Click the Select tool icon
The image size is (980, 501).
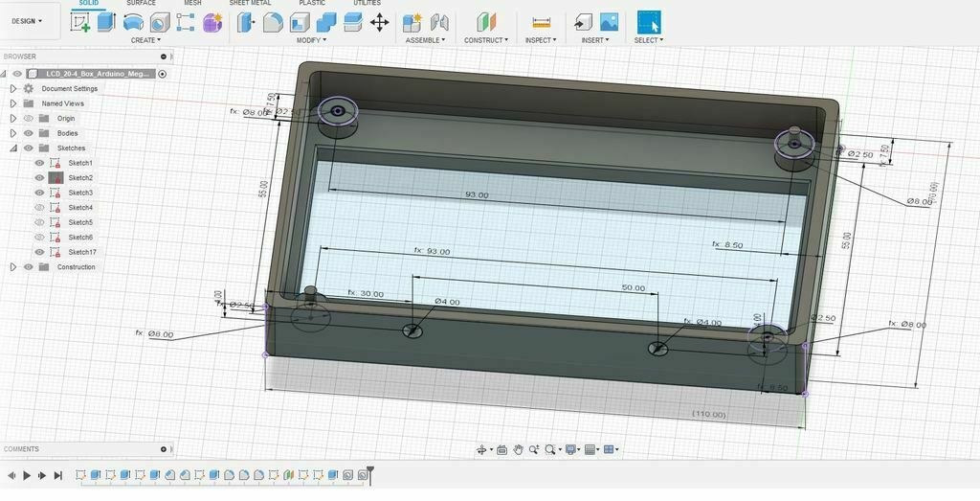coord(648,22)
